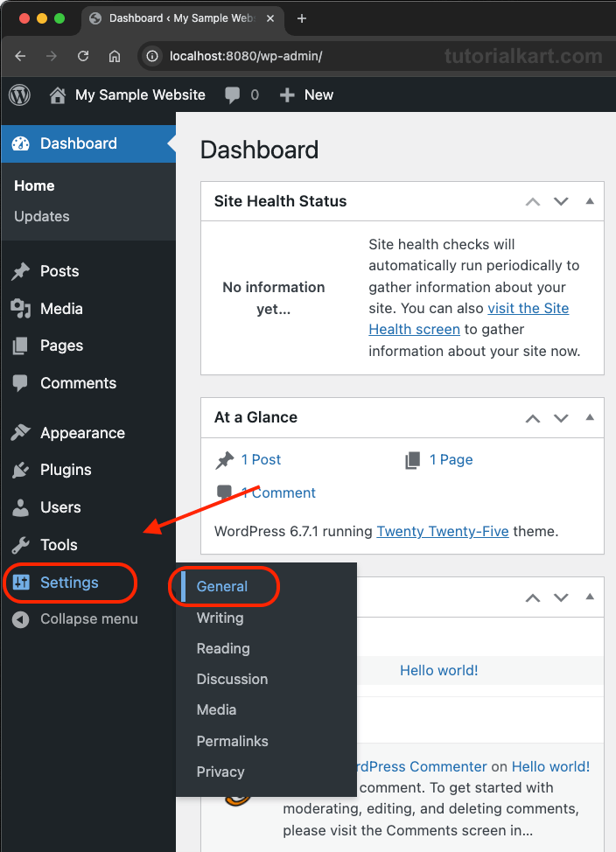Click the plus icon next to New
The width and height of the screenshot is (616, 852).
[287, 95]
